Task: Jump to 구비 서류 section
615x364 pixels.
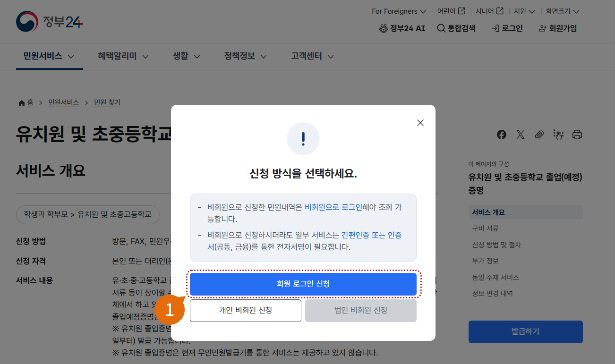Action: (486, 229)
